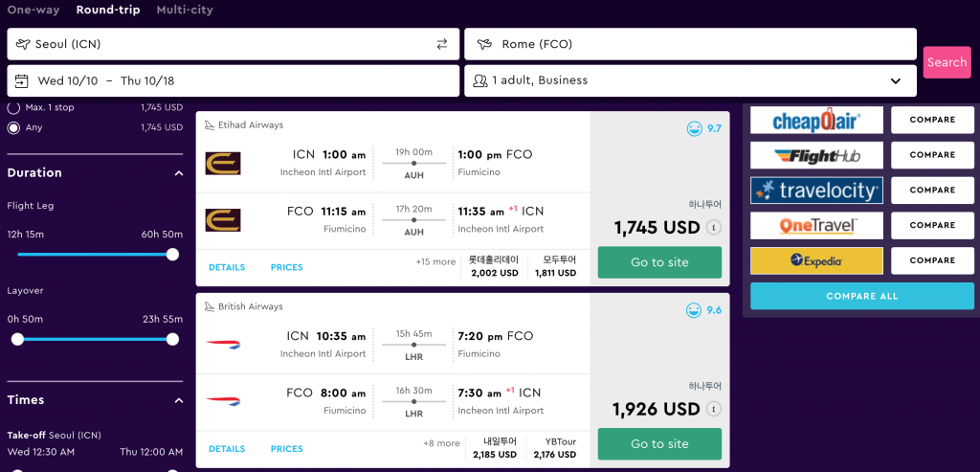Screen dimensions: 980x472
Task: Click British Airways logo on outbound flight
Action: pyautogui.click(x=223, y=345)
